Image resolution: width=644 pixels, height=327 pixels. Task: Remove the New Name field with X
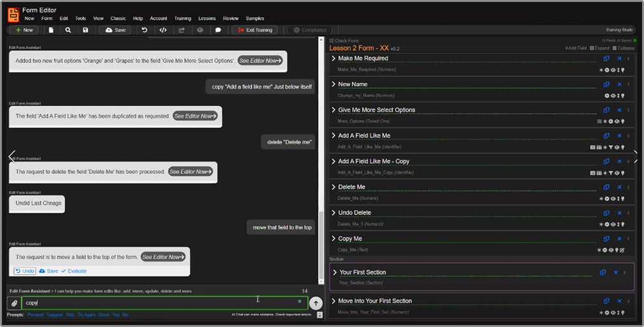(619, 84)
